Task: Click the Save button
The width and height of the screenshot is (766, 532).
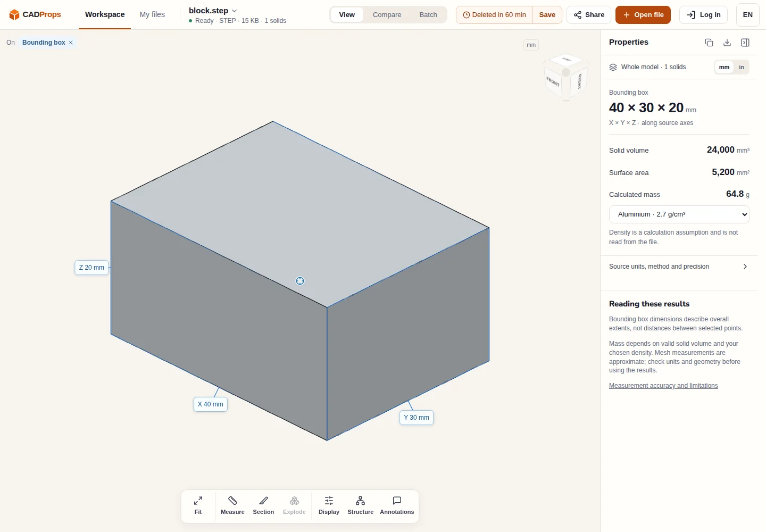Action: [547, 15]
